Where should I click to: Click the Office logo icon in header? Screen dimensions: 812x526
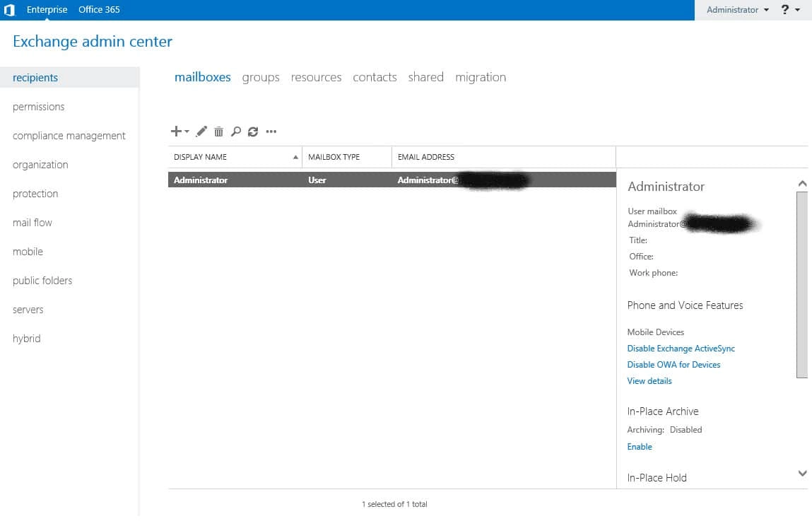click(x=9, y=10)
